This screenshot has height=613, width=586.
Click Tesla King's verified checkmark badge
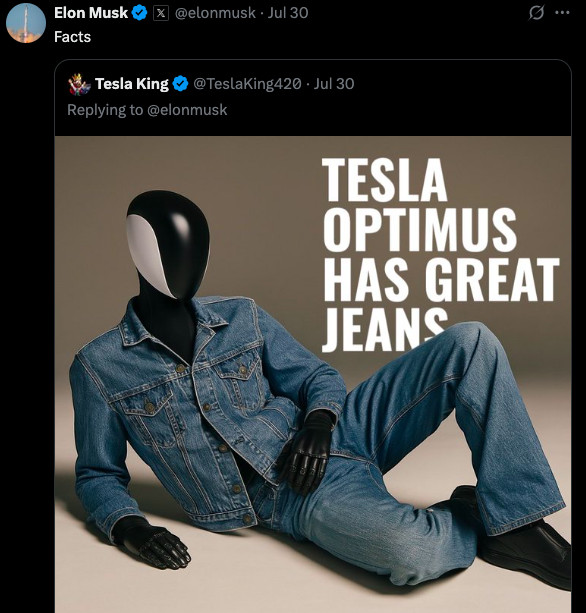(180, 84)
